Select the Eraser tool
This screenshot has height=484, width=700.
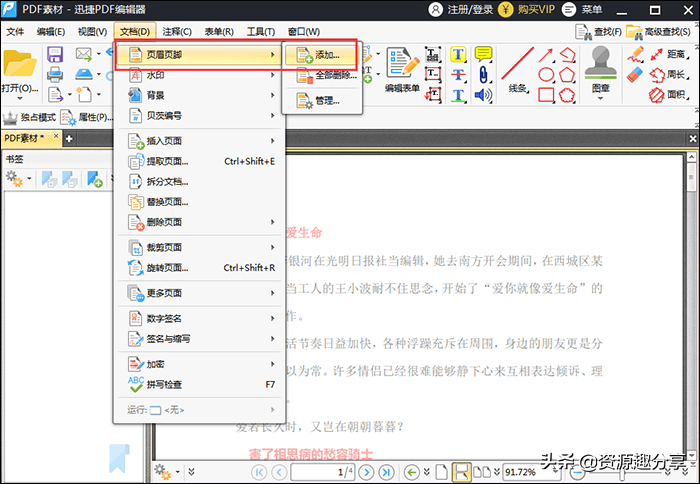point(635,75)
